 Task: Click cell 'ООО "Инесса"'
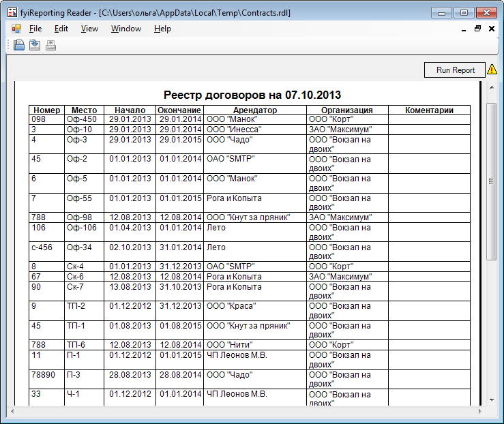[255, 130]
